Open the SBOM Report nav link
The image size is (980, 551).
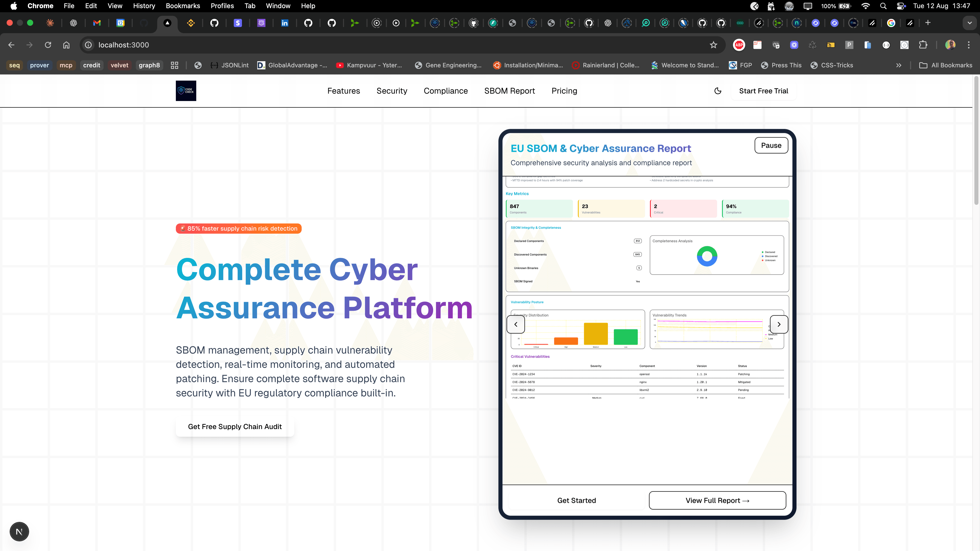click(509, 91)
